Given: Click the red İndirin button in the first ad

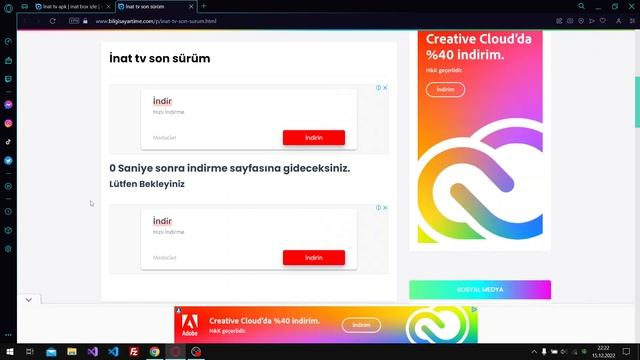Looking at the screenshot, I should coord(314,138).
